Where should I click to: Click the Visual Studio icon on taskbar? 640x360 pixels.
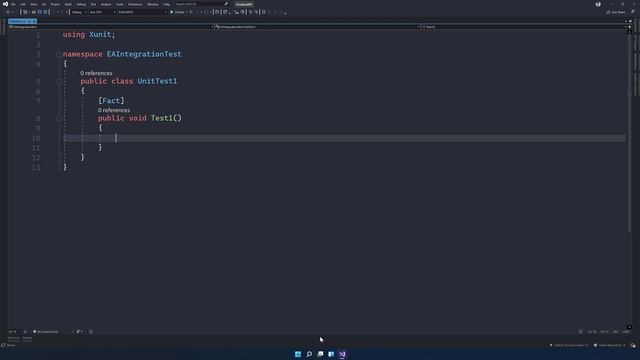[x=342, y=354]
